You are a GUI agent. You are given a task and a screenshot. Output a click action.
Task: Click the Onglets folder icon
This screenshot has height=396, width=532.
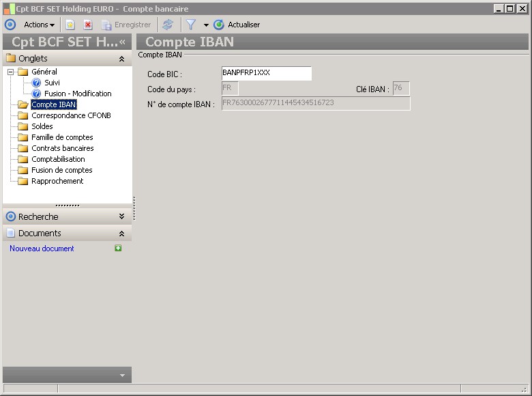pos(11,58)
